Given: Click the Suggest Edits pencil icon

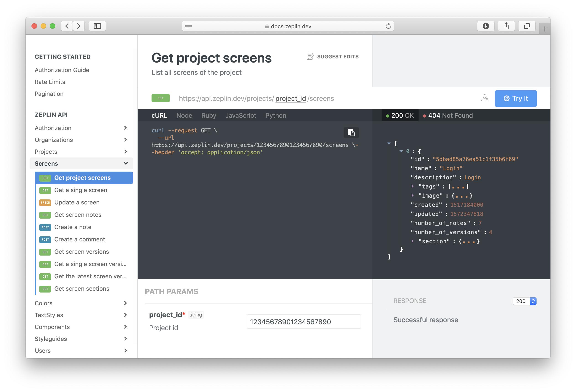Looking at the screenshot, I should pyautogui.click(x=310, y=57).
